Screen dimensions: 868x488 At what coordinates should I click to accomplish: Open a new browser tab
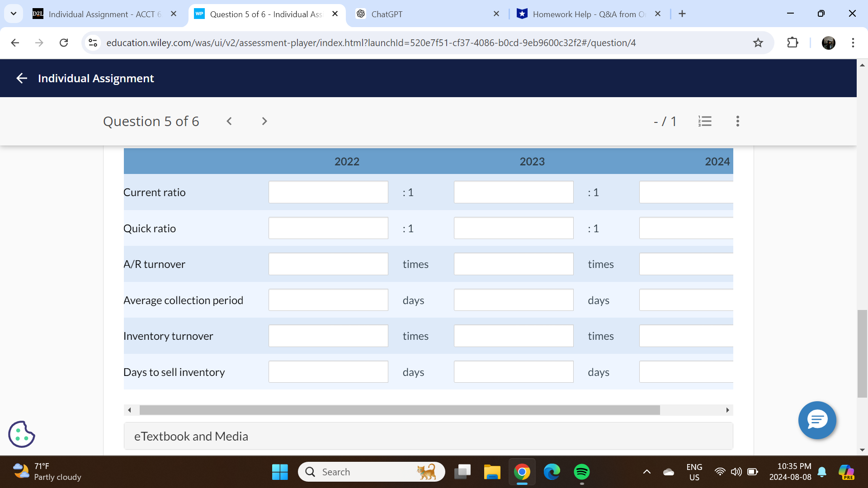pos(682,14)
